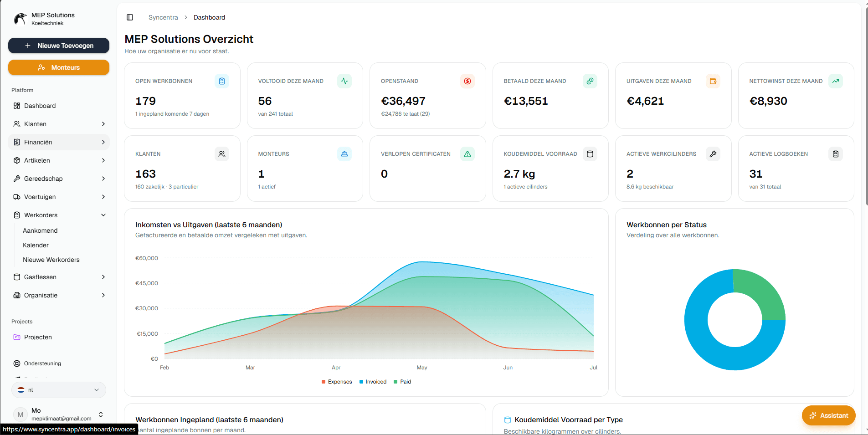The width and height of the screenshot is (868, 435).
Task: Click the Nettowinst amount €8,930
Action: 768,101
